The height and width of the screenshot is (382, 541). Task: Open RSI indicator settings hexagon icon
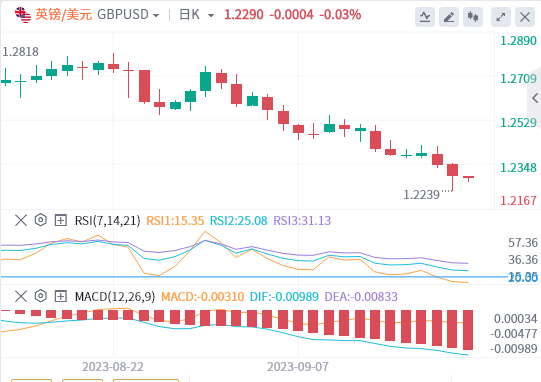(41, 220)
